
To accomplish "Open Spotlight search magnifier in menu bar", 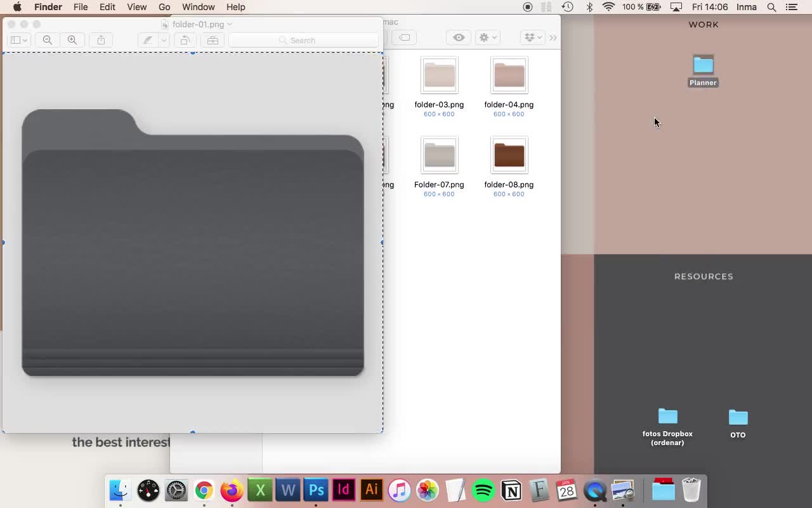I will 771,7.
